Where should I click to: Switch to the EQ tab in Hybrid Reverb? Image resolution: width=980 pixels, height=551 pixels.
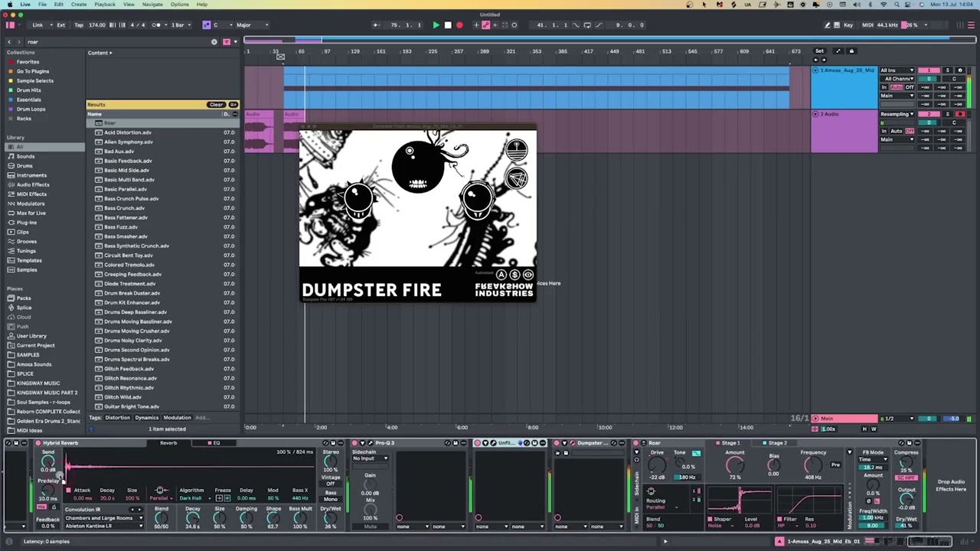pos(215,443)
